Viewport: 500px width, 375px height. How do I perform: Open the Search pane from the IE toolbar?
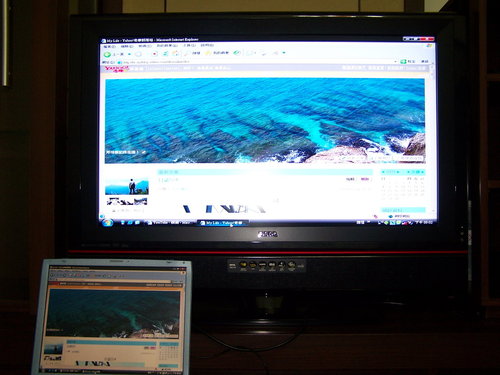pos(192,53)
